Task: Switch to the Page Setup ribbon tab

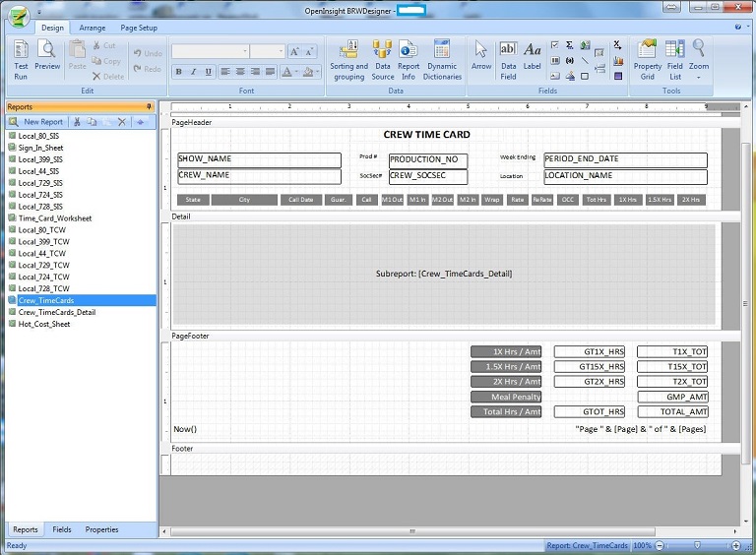Action: (x=139, y=28)
